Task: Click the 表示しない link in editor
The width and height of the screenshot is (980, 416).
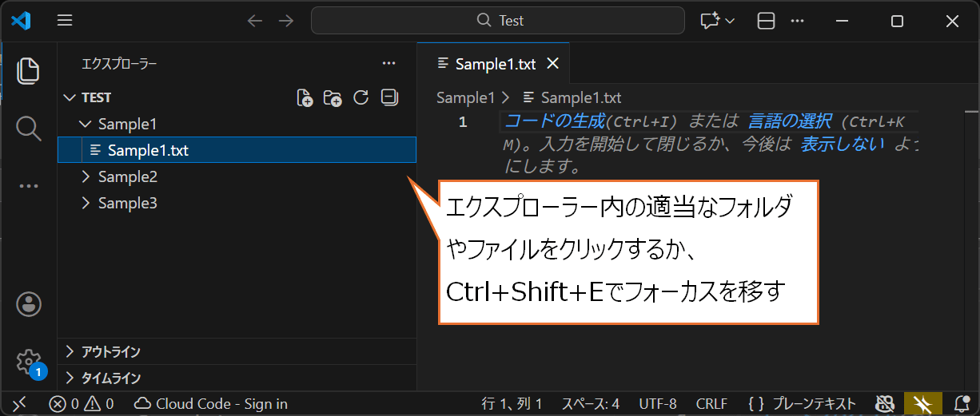Action: pos(843,145)
